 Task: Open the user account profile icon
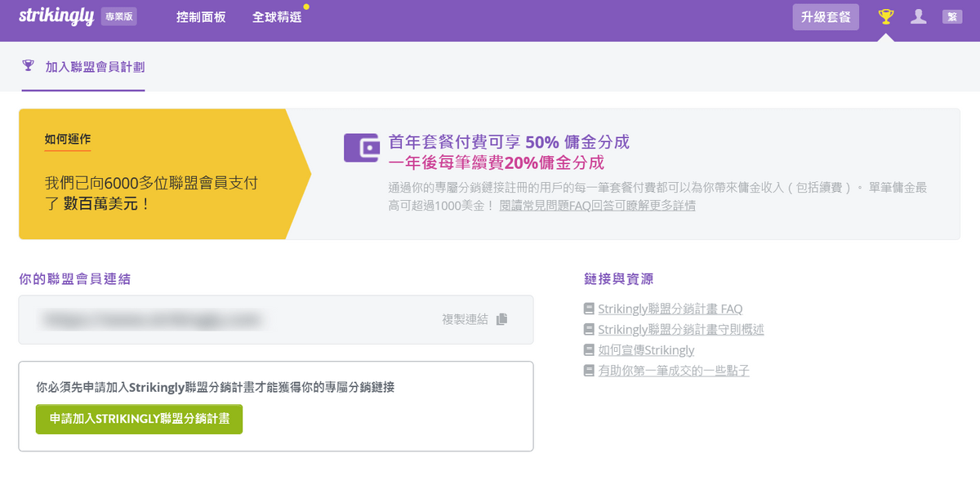[919, 16]
